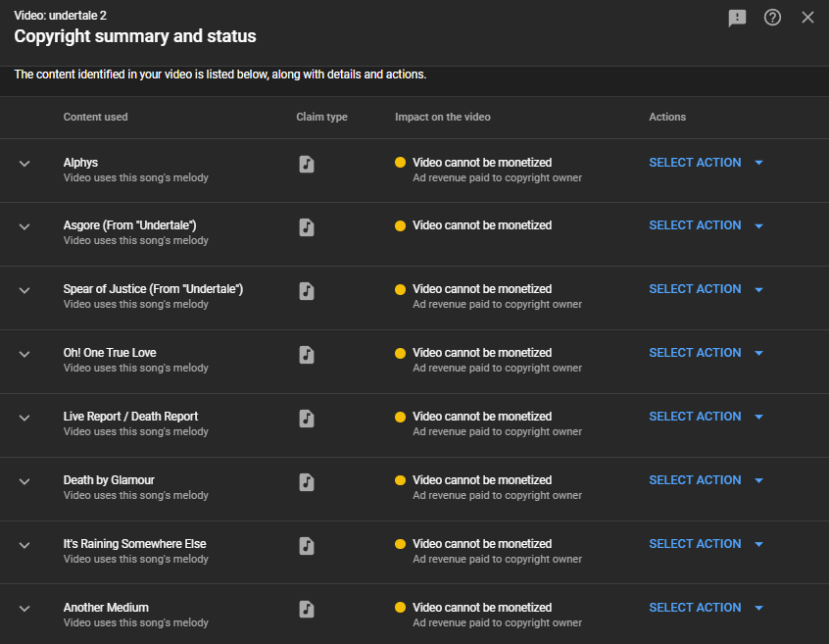Click the Copyright summary and status heading
This screenshot has height=644, width=829.
click(x=135, y=36)
